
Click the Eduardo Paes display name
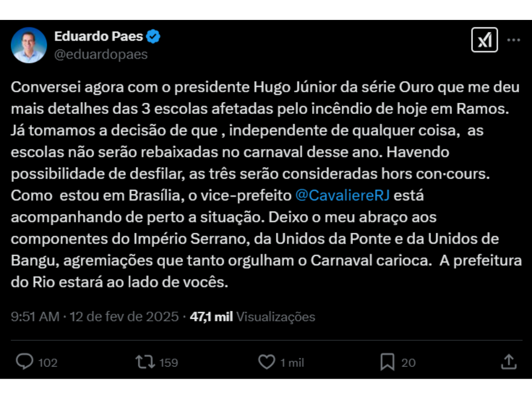click(x=98, y=37)
